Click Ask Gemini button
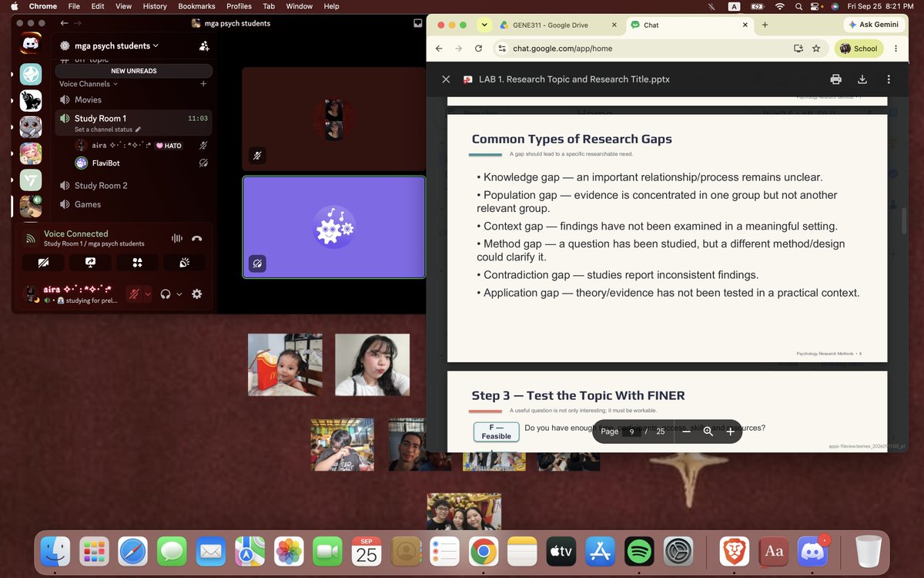Screen dimensions: 924x578 click(x=873, y=25)
